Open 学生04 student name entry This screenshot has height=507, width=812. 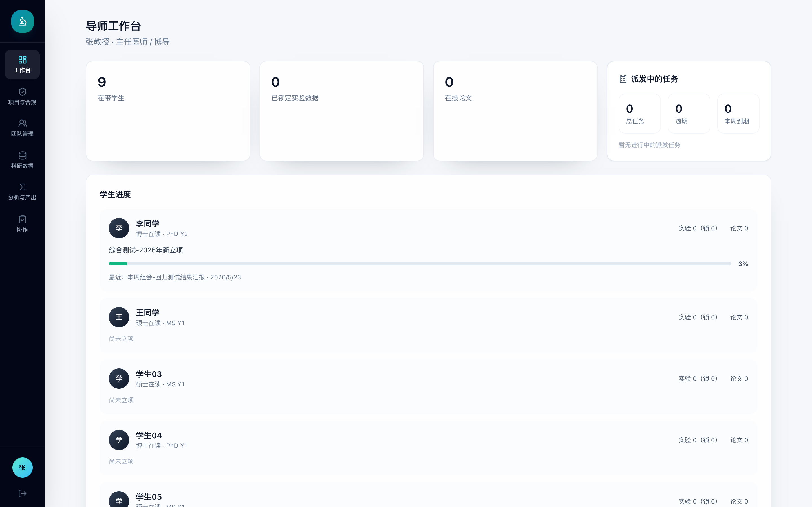[149, 435]
